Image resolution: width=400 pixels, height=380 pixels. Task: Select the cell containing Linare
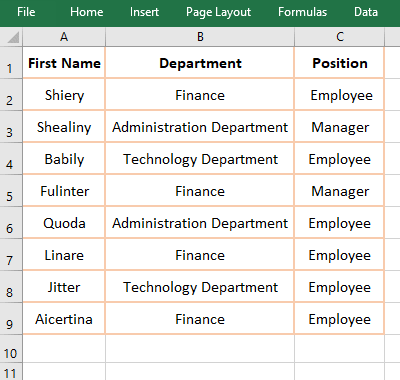coord(64,255)
